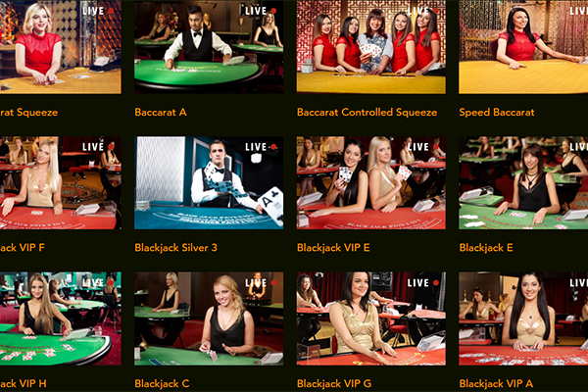The image size is (588, 392).
Task: Open the Blackjack VIP A table image
Action: [523, 318]
